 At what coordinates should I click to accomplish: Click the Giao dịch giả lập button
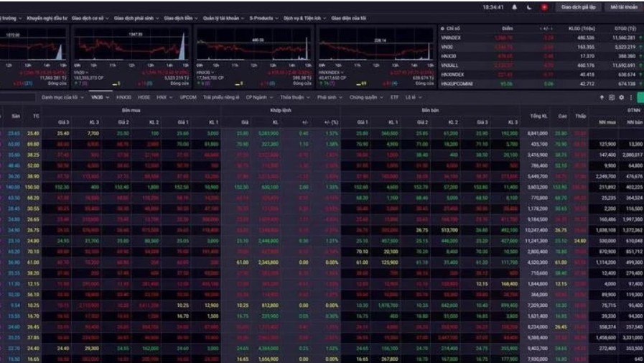click(x=578, y=7)
